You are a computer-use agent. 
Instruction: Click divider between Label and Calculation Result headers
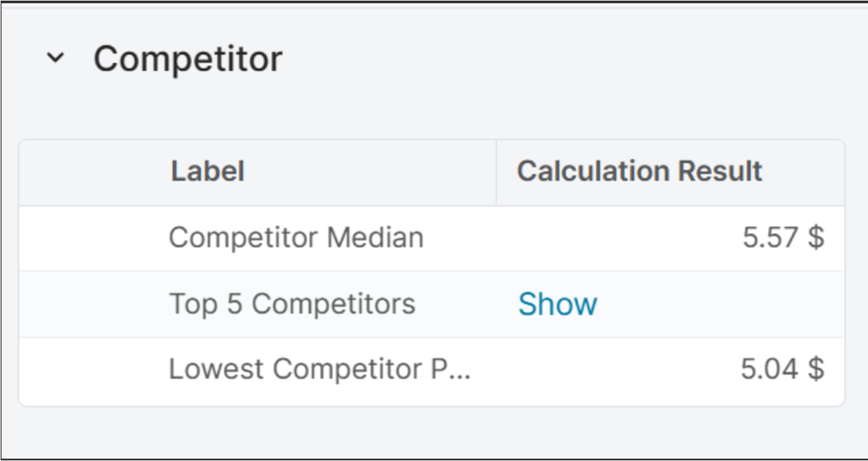point(496,172)
